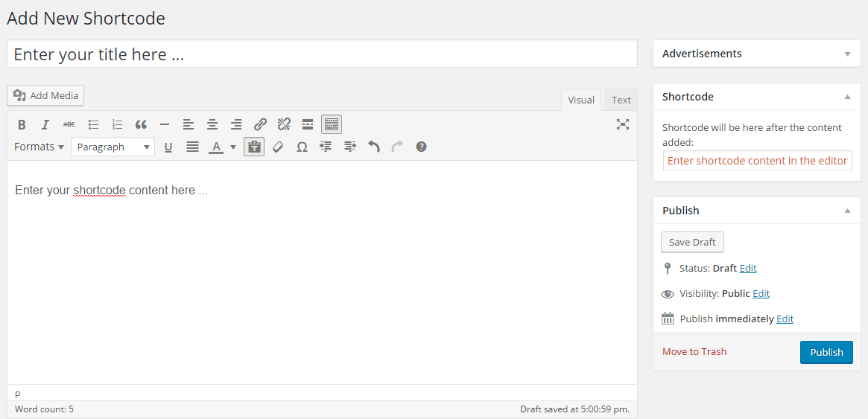Screen dimensions: 868x419
Task: Toggle the toolbar kitchen sink
Action: point(332,124)
